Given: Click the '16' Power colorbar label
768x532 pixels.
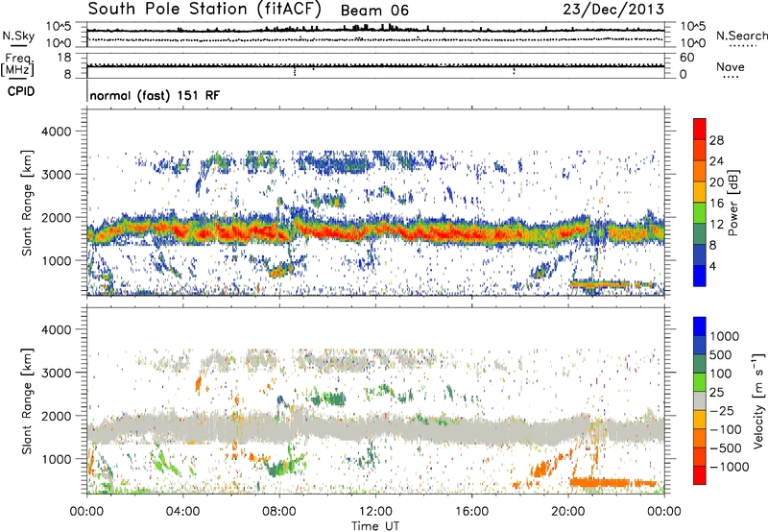Looking at the screenshot, I should pos(716,204).
